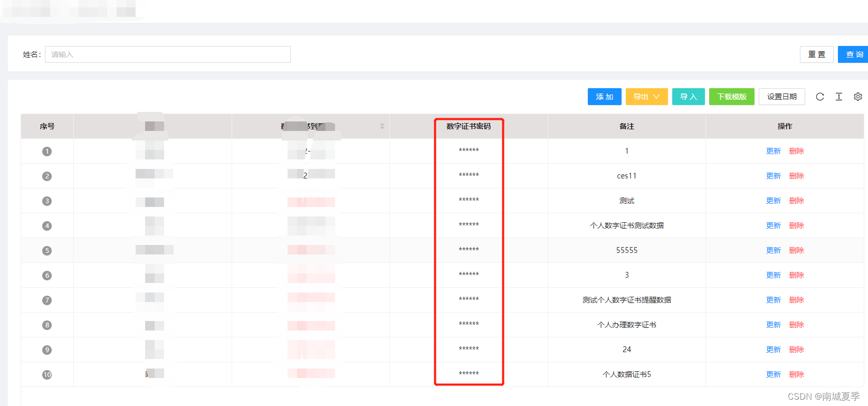Update the 个人数字证书测试数据 row
The height and width of the screenshot is (406, 868).
point(774,225)
